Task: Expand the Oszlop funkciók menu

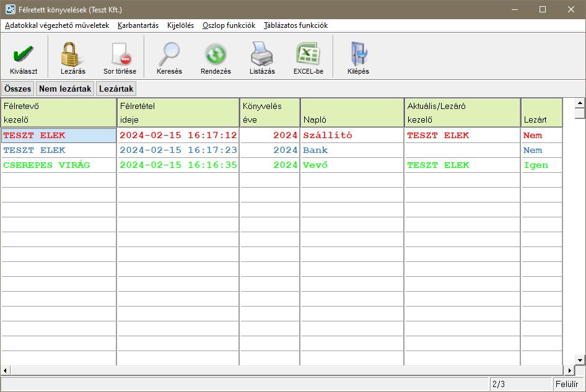Action: tap(229, 25)
